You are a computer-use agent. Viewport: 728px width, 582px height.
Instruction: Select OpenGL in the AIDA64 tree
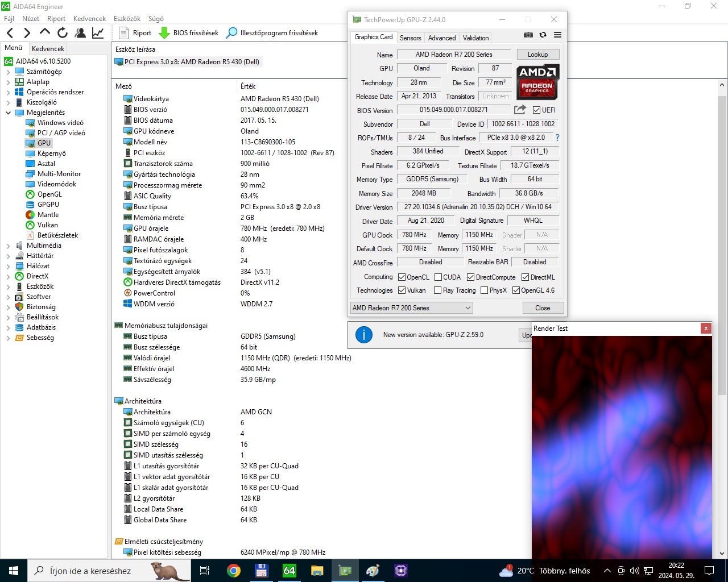tap(49, 194)
